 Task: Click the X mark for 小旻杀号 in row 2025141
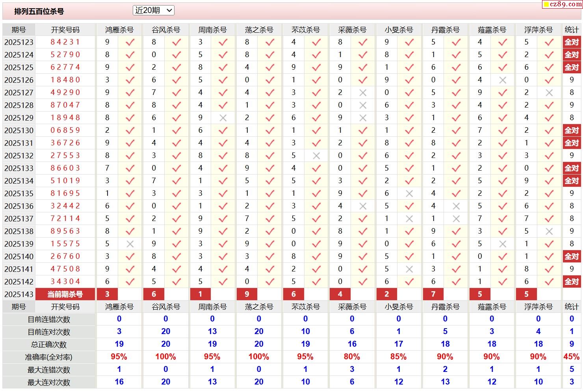click(x=409, y=269)
